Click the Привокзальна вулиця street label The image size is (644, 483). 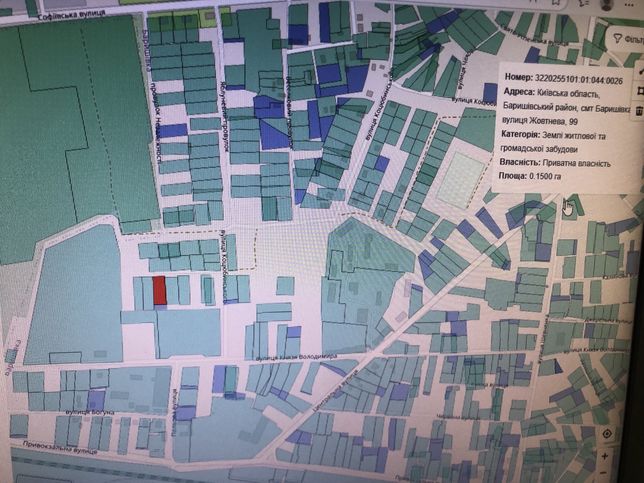click(x=60, y=447)
